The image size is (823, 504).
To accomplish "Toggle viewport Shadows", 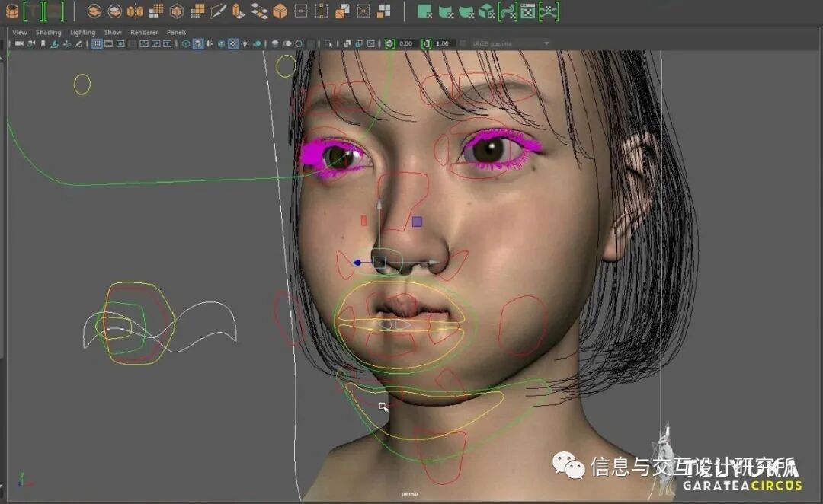I will tap(258, 43).
